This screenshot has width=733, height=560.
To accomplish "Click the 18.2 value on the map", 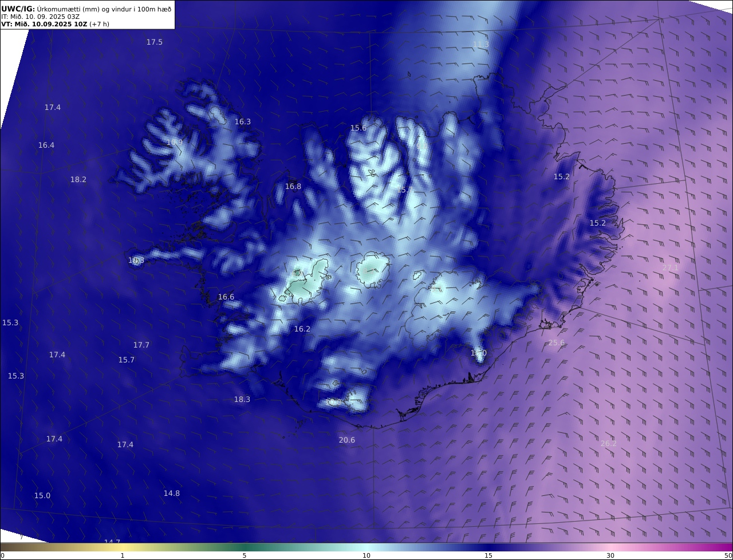I will tap(78, 180).
